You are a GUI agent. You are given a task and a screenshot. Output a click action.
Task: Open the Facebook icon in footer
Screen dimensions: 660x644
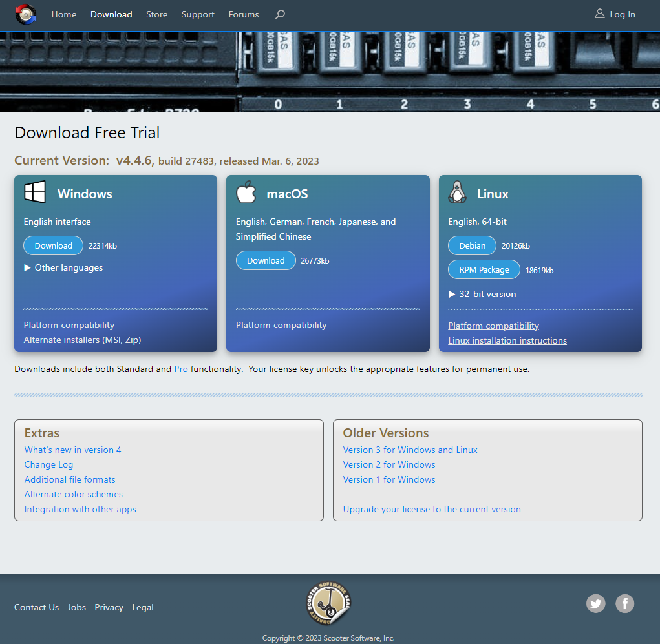point(624,603)
